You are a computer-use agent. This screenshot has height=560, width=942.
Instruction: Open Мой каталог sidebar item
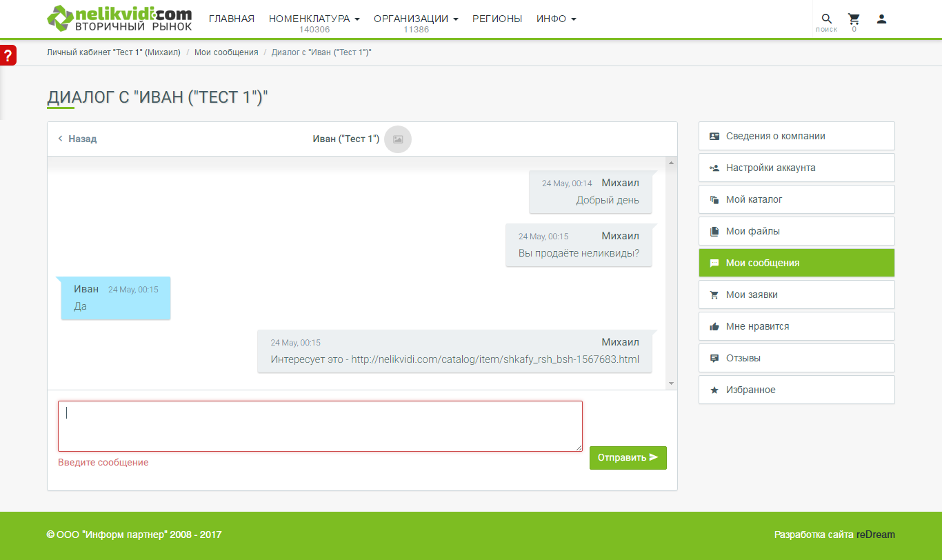796,199
